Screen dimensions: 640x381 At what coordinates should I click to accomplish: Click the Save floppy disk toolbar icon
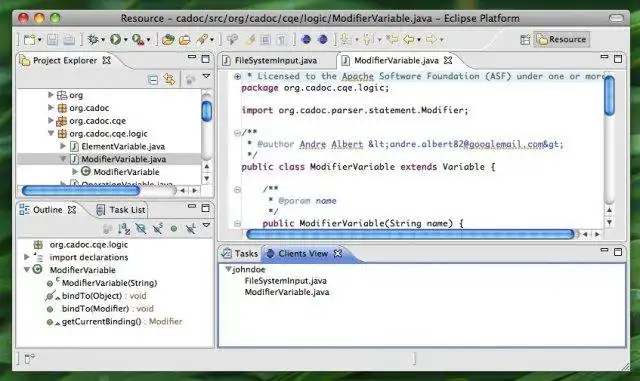pyautogui.click(x=52, y=40)
